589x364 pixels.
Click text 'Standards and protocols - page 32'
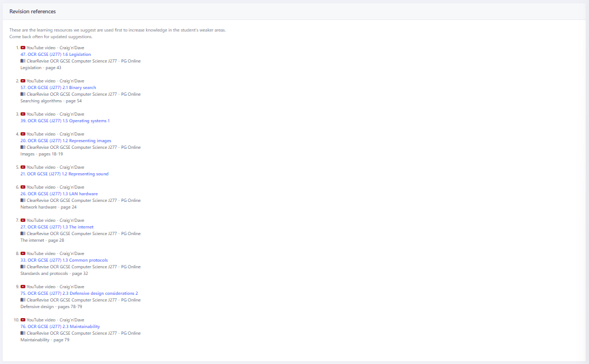point(54,273)
